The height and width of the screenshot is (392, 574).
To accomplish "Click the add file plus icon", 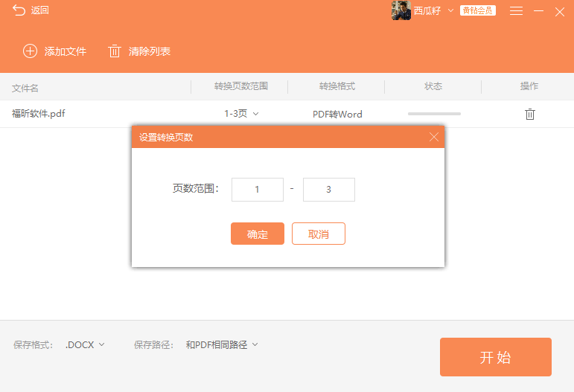I will point(30,51).
